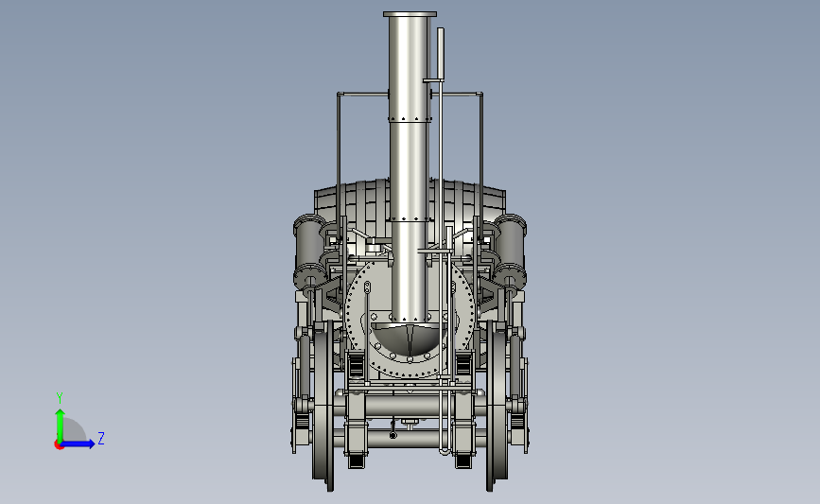
Task: Click the red origin point of the triad
Action: pos(59,445)
